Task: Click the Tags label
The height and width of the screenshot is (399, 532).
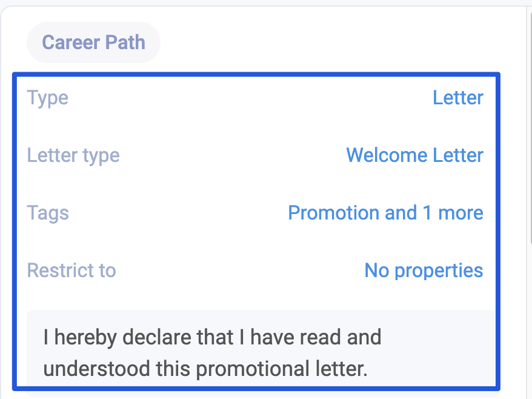Action: tap(48, 213)
